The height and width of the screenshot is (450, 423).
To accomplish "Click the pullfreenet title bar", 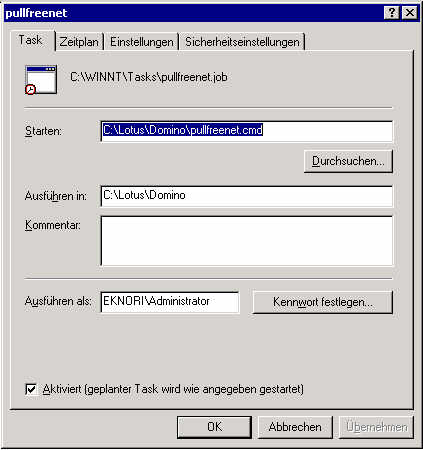I will tap(193, 13).
